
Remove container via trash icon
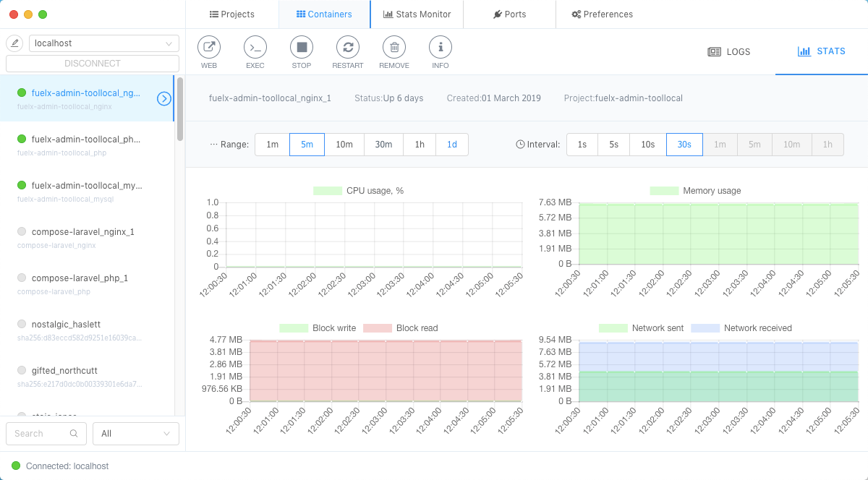click(394, 48)
